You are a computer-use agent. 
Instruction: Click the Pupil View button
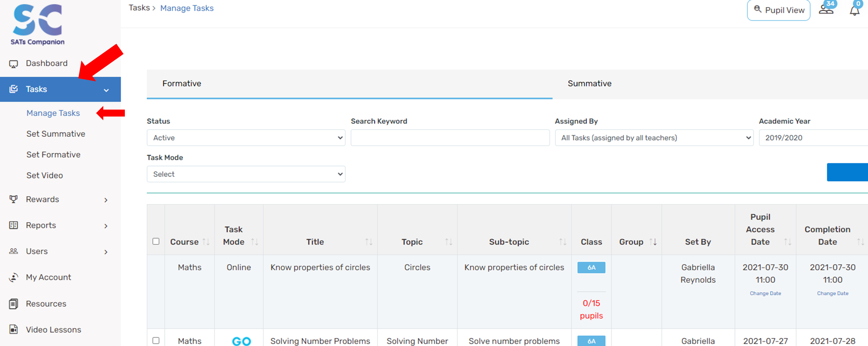[778, 10]
